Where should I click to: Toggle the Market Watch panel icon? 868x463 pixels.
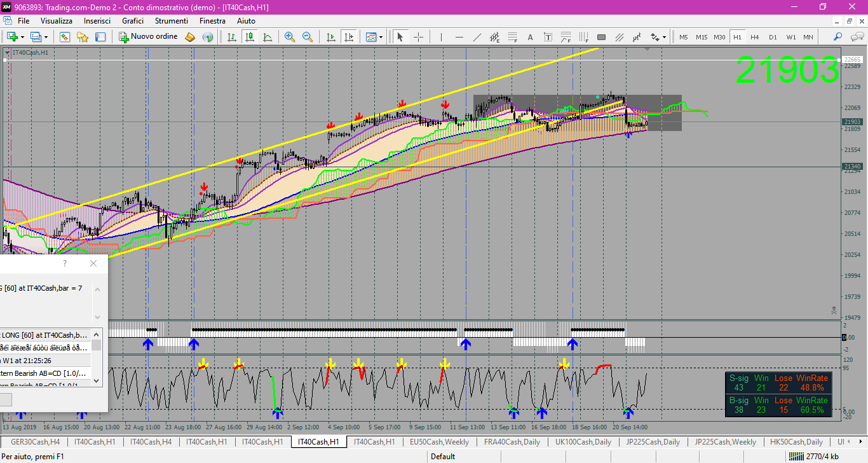[64, 37]
